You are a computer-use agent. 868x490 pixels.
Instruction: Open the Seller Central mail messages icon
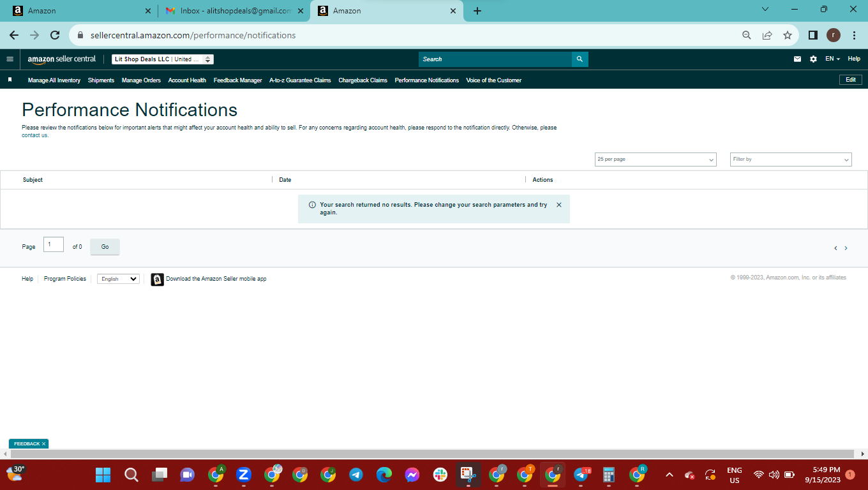tap(797, 59)
